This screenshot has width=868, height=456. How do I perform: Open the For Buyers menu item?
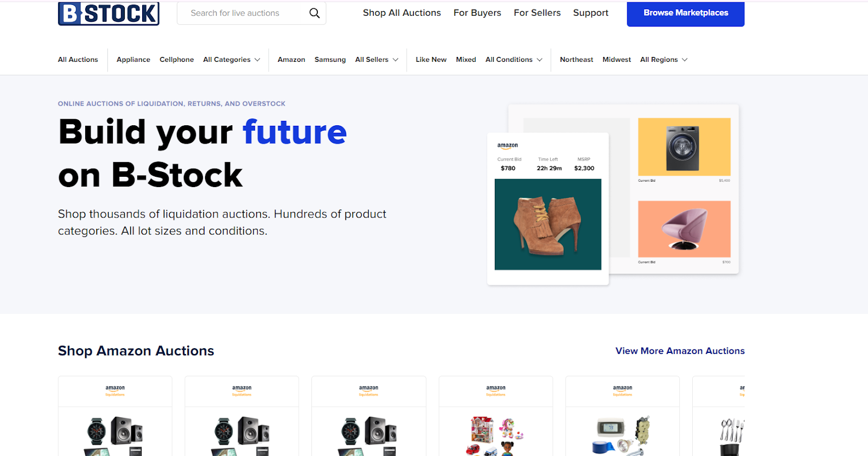pyautogui.click(x=477, y=13)
